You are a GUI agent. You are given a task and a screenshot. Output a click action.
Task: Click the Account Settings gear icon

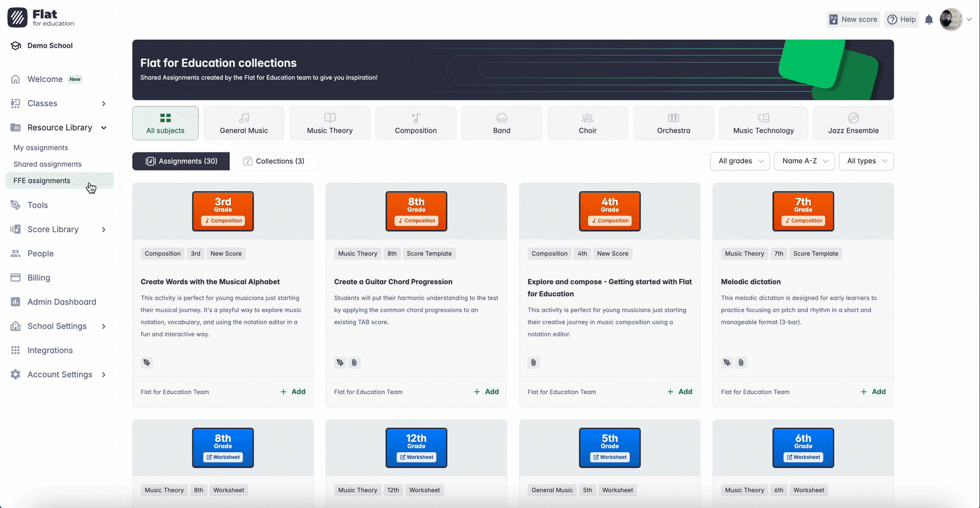15,374
